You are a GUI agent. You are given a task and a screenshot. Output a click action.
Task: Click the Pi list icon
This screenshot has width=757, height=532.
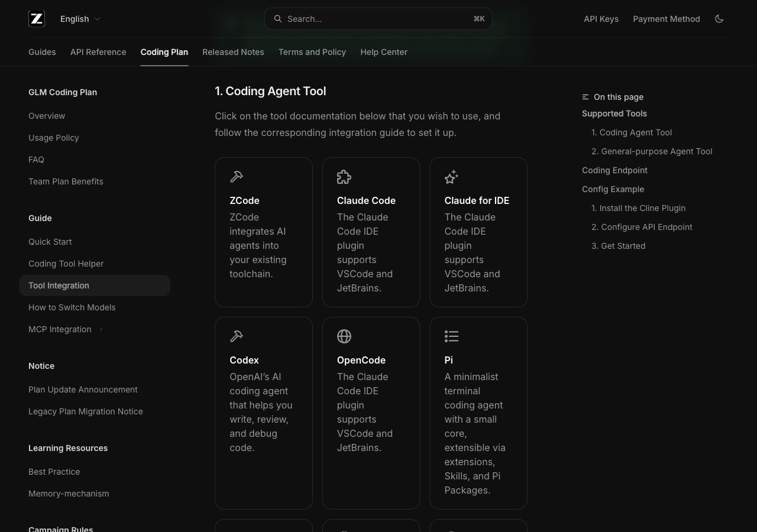pyautogui.click(x=451, y=336)
